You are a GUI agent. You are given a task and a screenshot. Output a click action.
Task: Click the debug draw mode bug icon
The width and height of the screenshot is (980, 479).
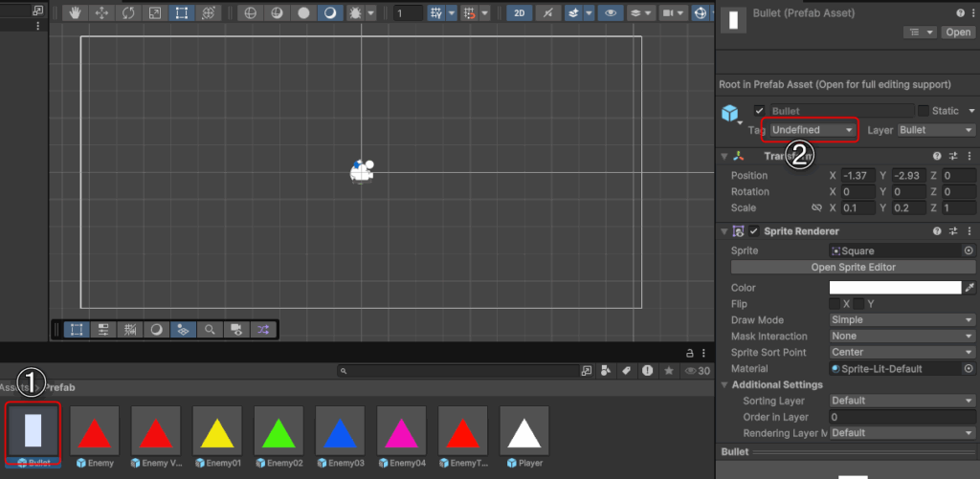click(x=355, y=13)
